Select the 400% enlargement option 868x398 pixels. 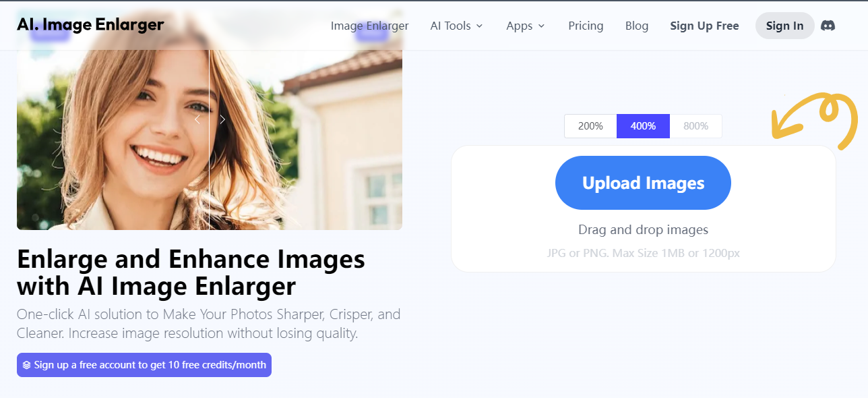(643, 126)
